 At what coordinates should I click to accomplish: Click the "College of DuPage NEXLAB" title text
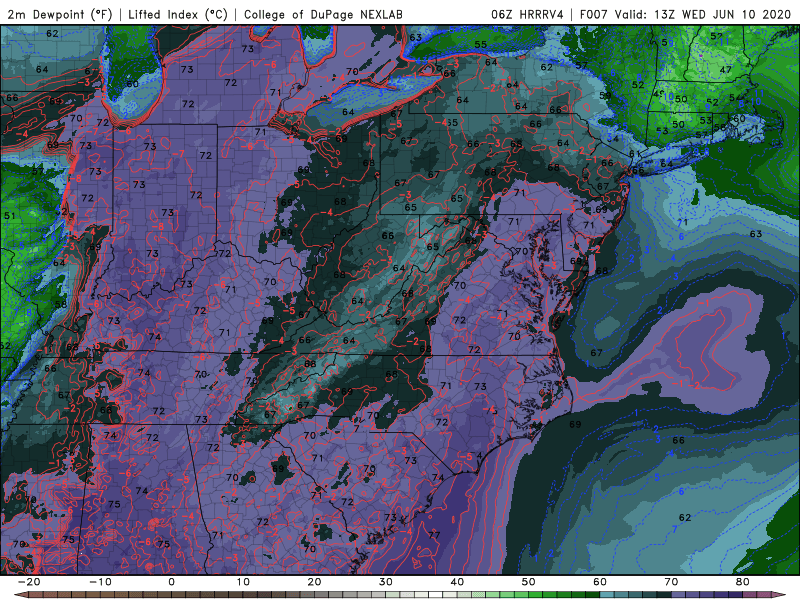click(323, 14)
